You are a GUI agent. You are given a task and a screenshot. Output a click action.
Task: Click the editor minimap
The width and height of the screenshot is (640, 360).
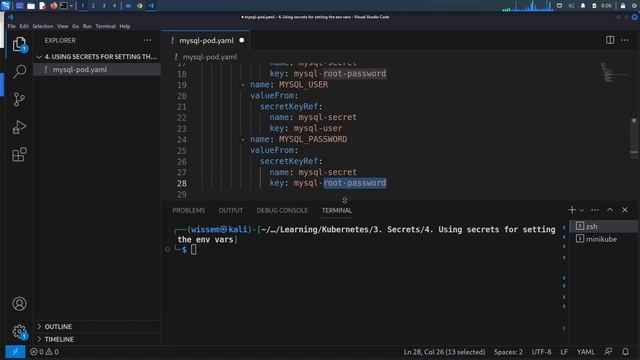point(614,73)
